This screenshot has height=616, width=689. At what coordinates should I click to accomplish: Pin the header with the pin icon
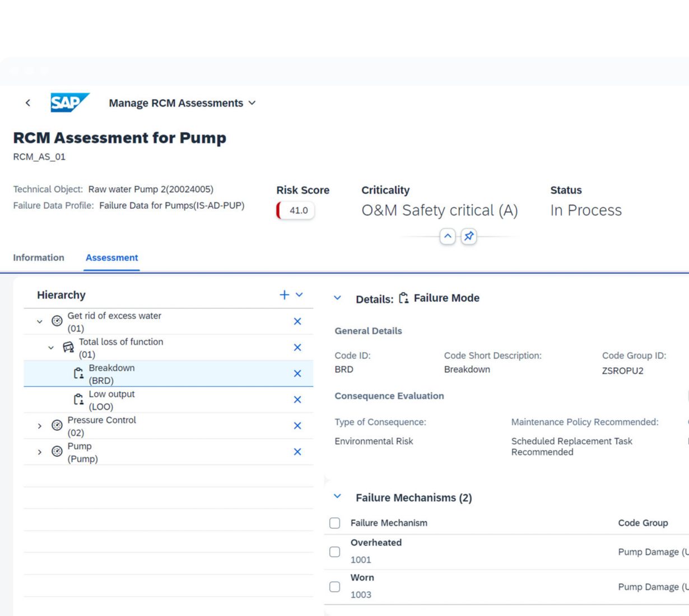[469, 236]
